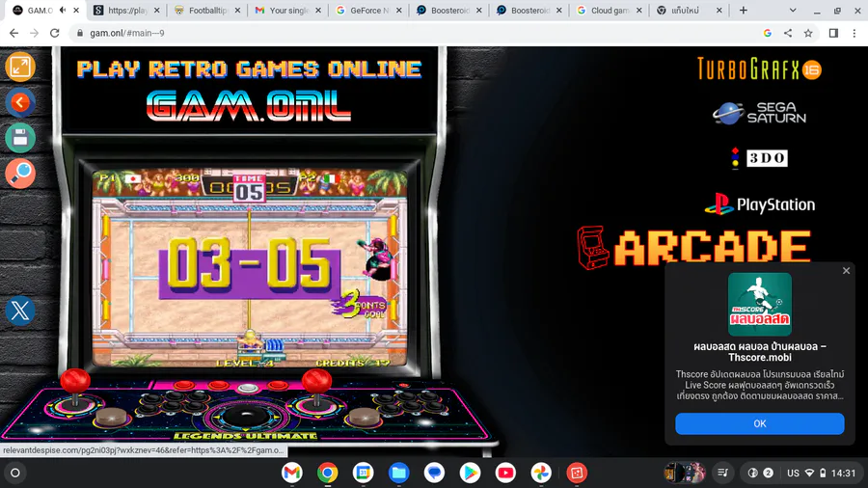Open Play Store from the shelf
The height and width of the screenshot is (488, 868).
pyautogui.click(x=470, y=474)
